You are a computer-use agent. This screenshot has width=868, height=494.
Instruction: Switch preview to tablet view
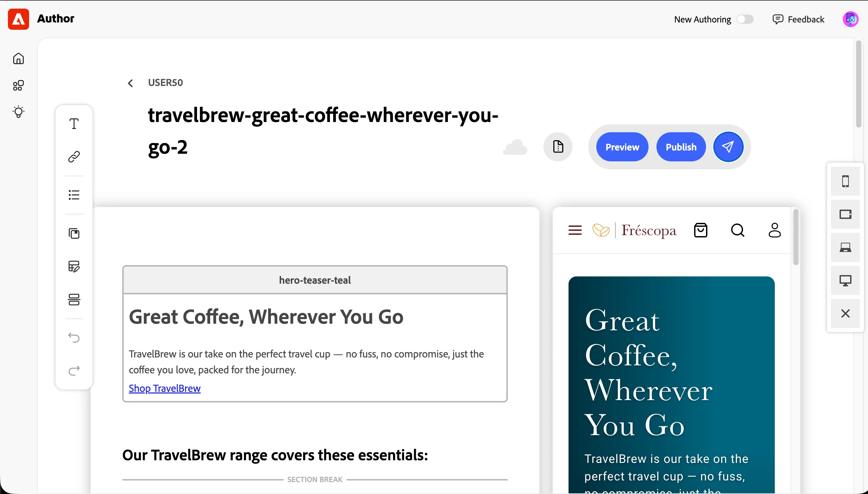click(x=845, y=214)
